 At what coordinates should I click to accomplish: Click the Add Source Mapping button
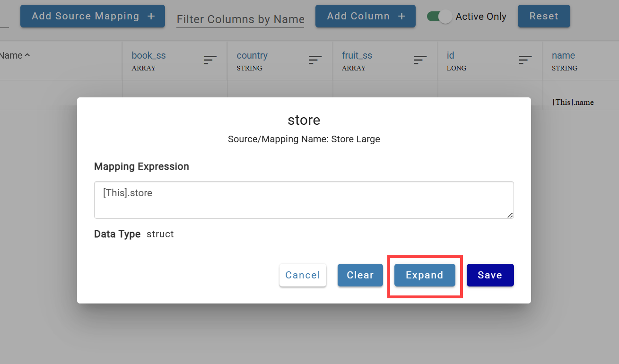click(92, 16)
